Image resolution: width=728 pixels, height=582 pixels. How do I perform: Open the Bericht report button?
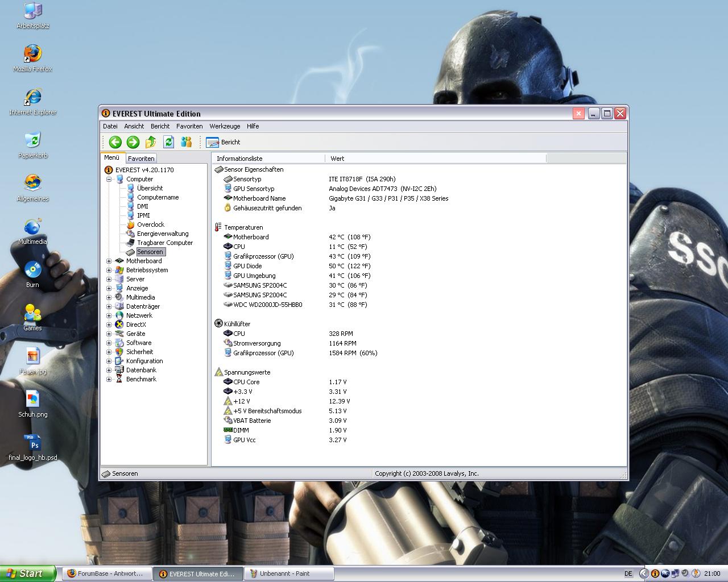point(223,142)
